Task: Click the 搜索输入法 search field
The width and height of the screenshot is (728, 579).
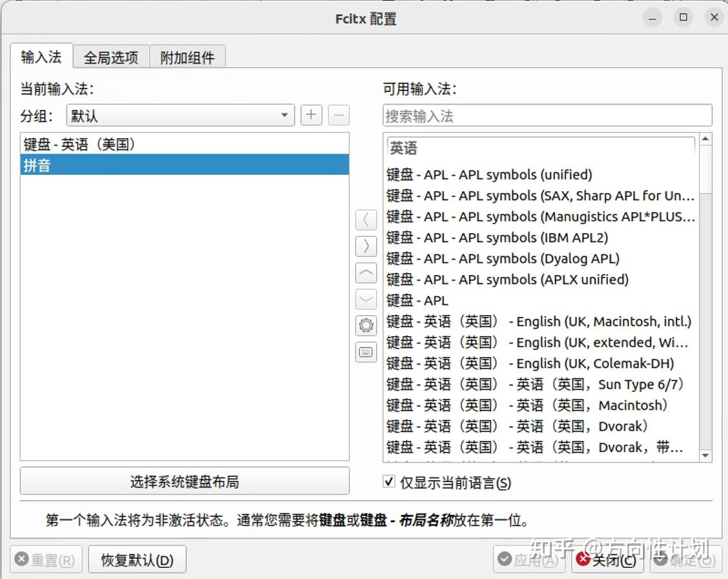Action: (x=546, y=115)
